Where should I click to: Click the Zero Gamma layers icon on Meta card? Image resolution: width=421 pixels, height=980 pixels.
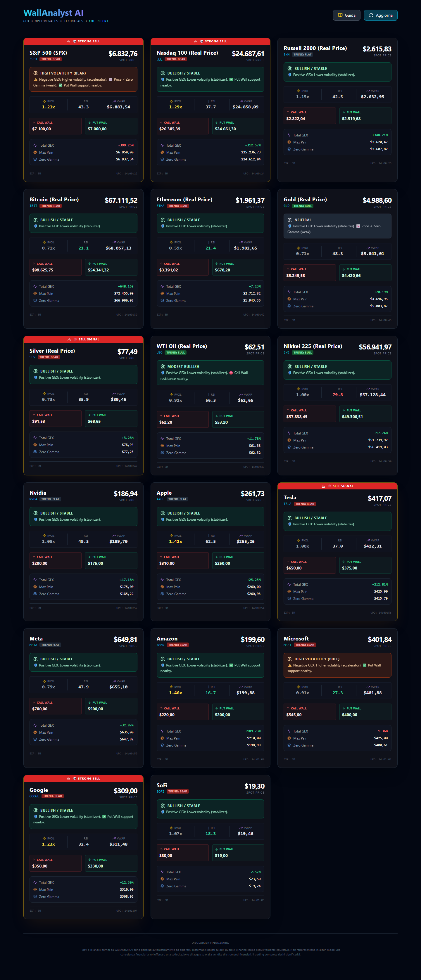pyautogui.click(x=35, y=739)
